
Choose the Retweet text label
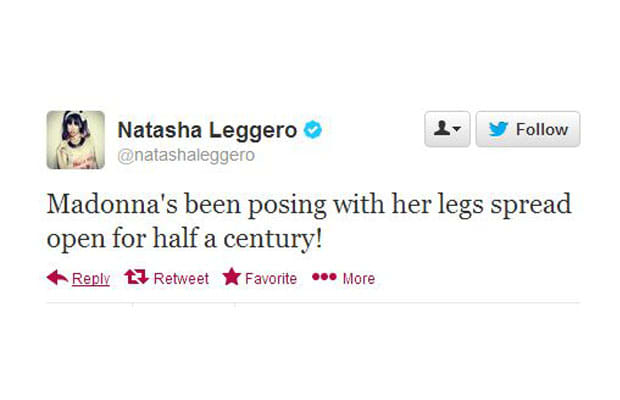coord(181,279)
